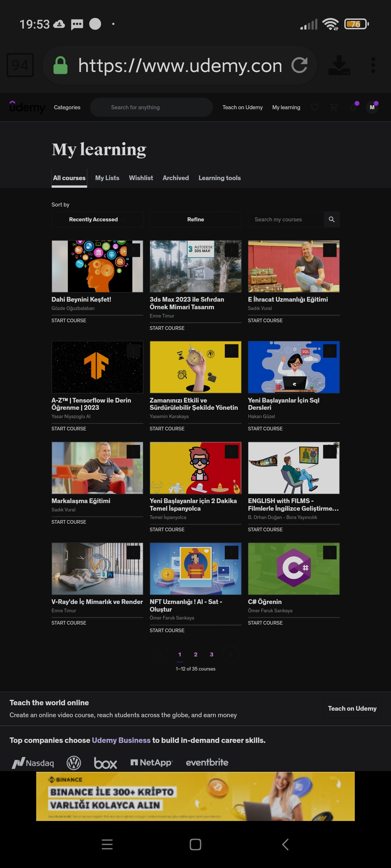Focus the Search for anything field
391x868 pixels.
151,107
